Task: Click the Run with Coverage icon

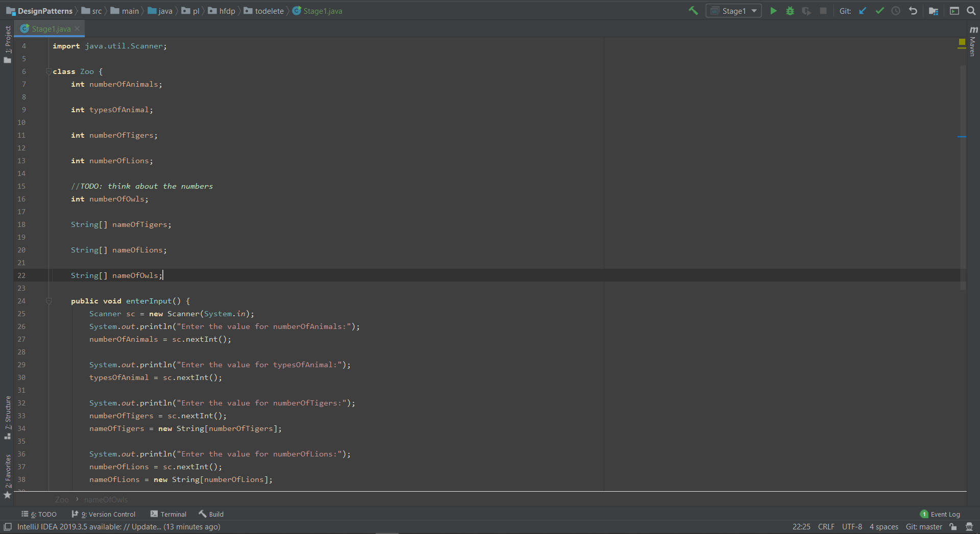Action: pyautogui.click(x=806, y=11)
